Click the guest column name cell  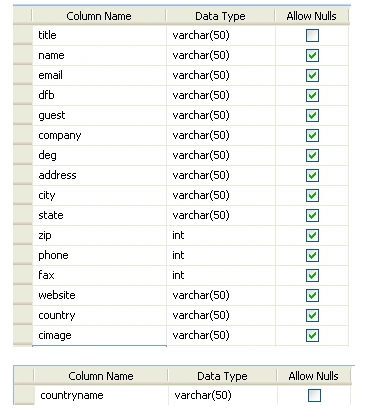point(99,115)
